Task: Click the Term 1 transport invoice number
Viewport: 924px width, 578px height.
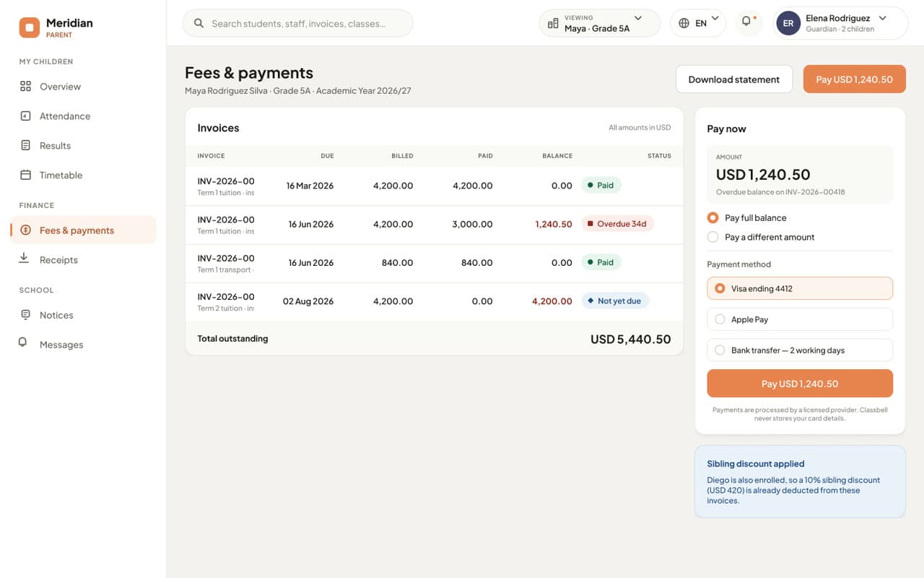Action: pyautogui.click(x=226, y=258)
